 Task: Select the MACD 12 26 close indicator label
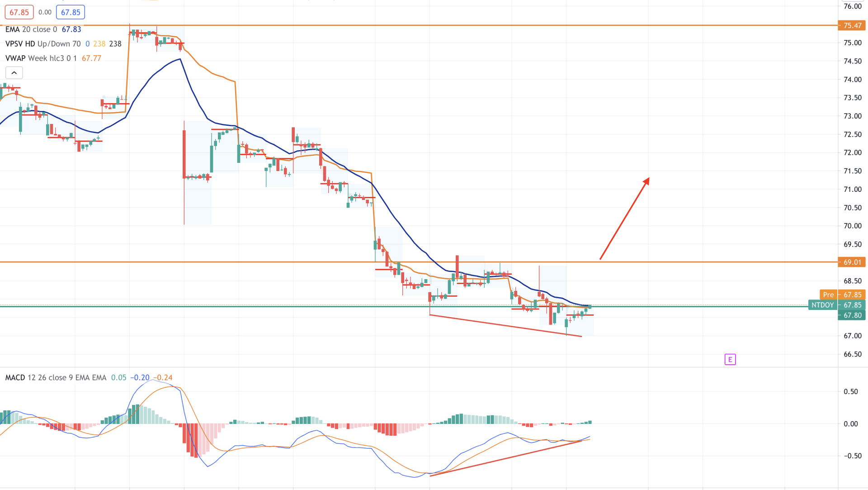click(x=56, y=377)
